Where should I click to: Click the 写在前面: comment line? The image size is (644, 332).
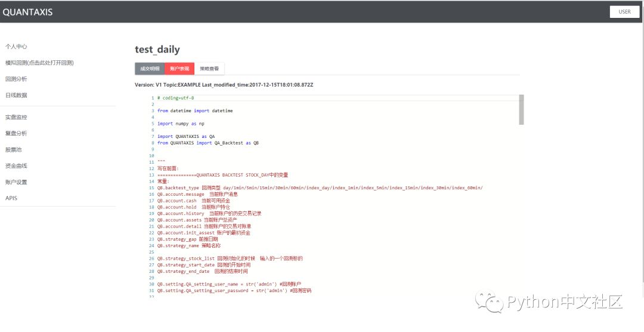coord(168,168)
